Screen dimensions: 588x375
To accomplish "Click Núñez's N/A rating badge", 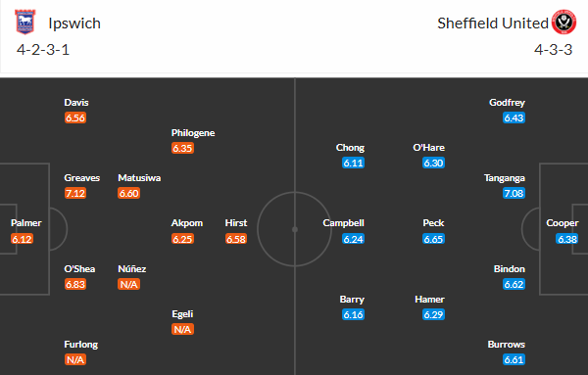I will coord(128,284).
